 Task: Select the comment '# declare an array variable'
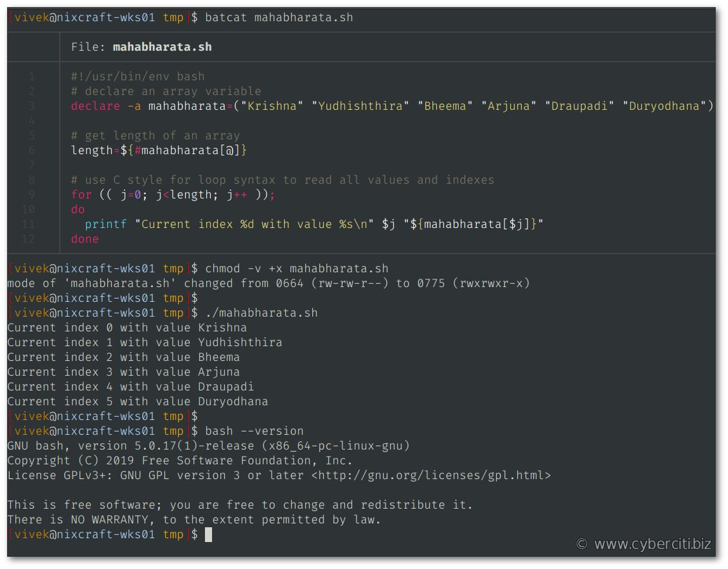[x=166, y=91]
